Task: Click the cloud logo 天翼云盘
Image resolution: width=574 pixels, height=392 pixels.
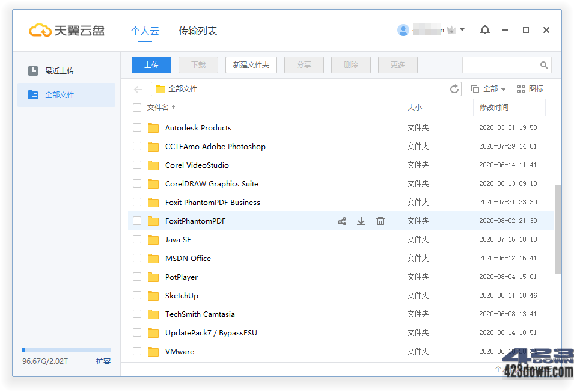Action: point(66,29)
